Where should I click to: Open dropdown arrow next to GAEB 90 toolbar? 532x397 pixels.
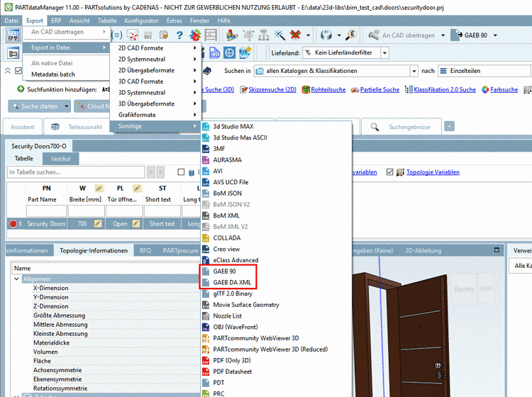[495, 35]
